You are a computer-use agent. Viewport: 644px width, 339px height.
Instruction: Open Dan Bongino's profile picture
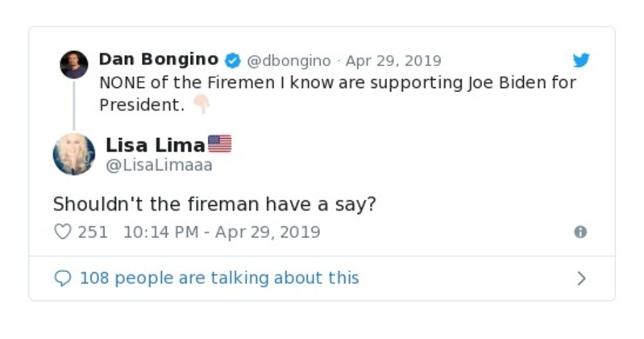[74, 65]
